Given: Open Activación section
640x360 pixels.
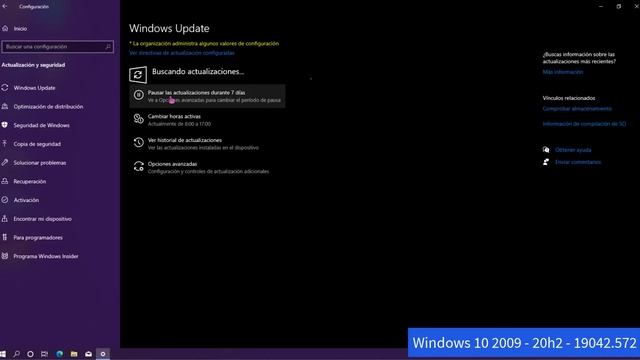Looking at the screenshot, I should tap(26, 200).
